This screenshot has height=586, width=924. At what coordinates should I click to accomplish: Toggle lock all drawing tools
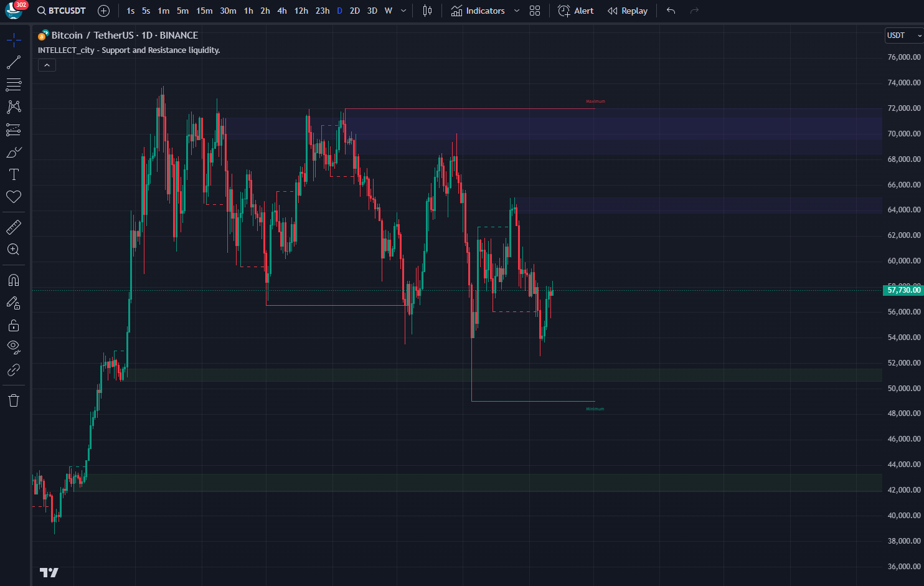coord(14,325)
